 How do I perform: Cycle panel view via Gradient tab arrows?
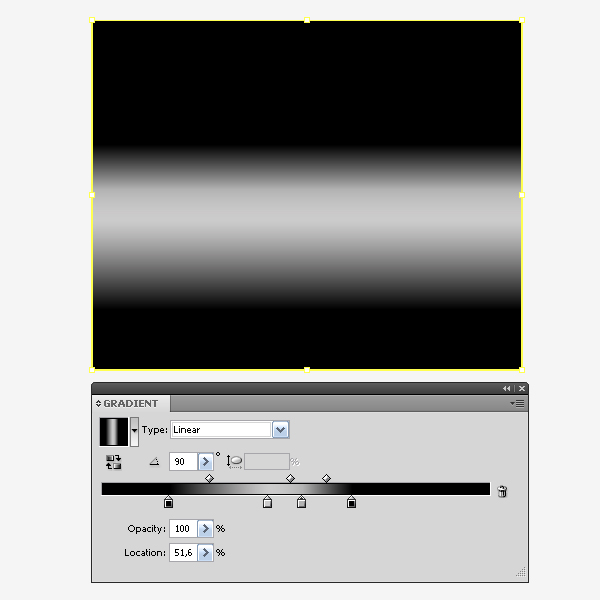[x=98, y=403]
